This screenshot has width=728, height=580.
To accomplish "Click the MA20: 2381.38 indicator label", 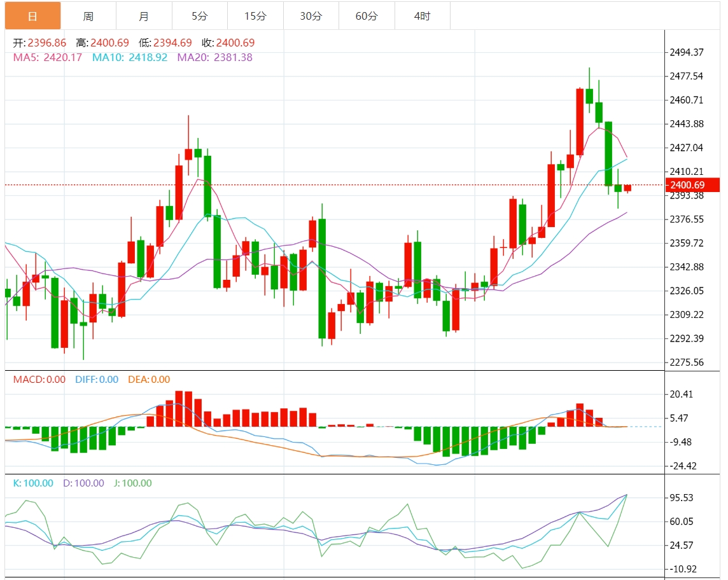I will pyautogui.click(x=215, y=57).
